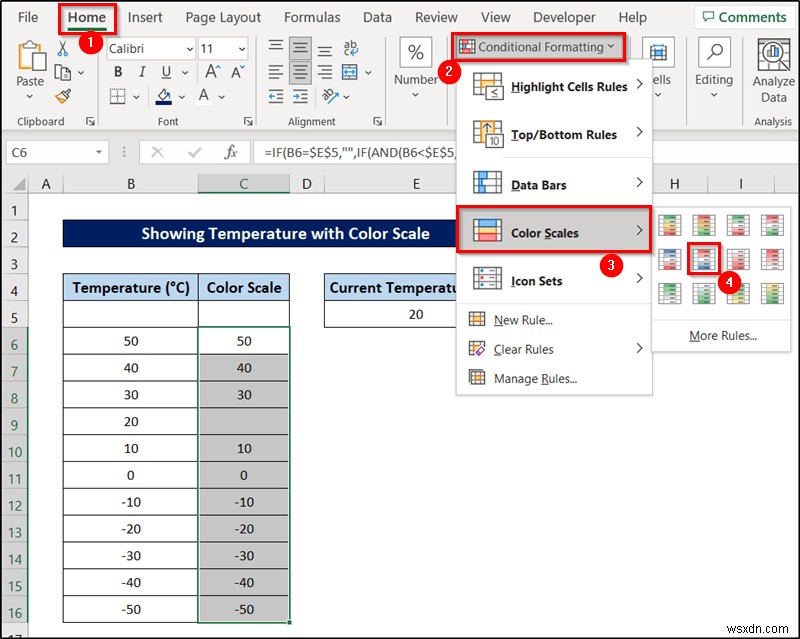Open the Developer ribbon tab

(x=564, y=17)
